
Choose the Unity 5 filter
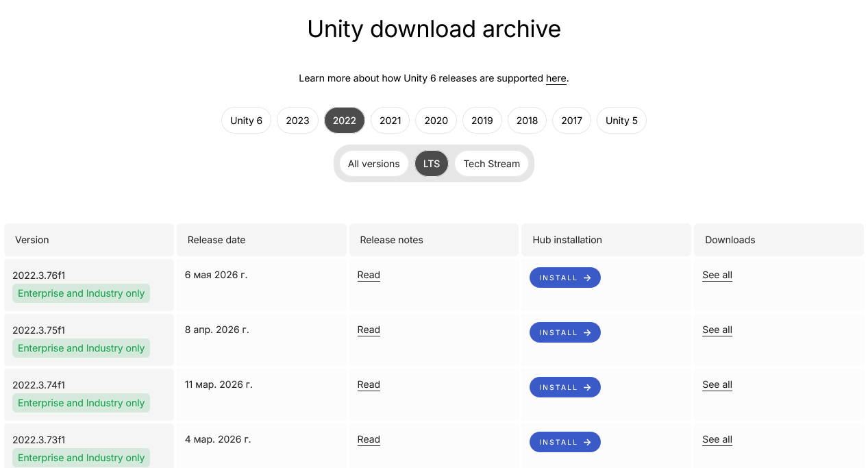pos(621,121)
